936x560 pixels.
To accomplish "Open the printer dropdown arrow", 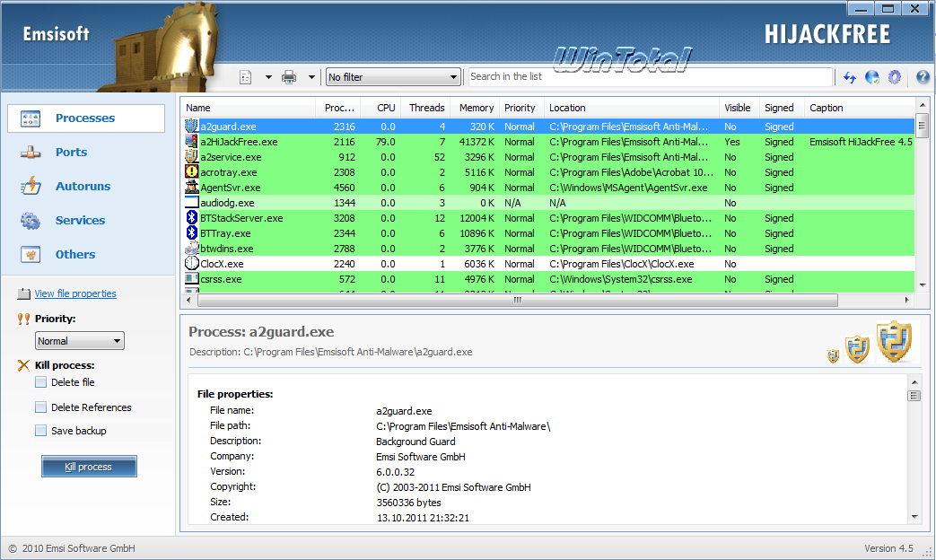I will coord(311,77).
